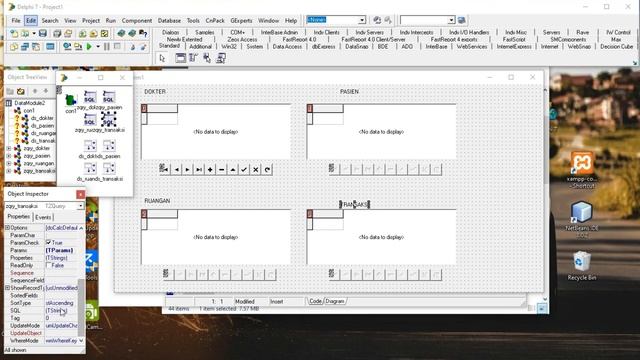Select the arrow pointer in the component palette
Image resolution: width=640 pixels, height=360 pixels.
pyautogui.click(x=162, y=58)
